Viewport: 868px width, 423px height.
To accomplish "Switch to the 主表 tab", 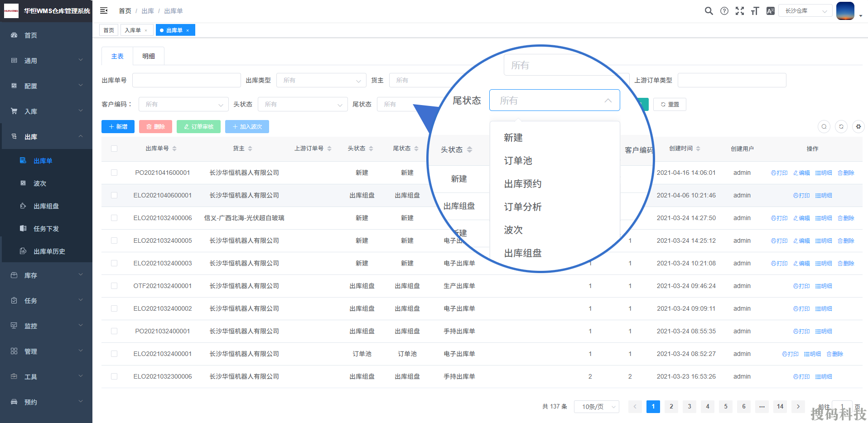I will click(117, 56).
